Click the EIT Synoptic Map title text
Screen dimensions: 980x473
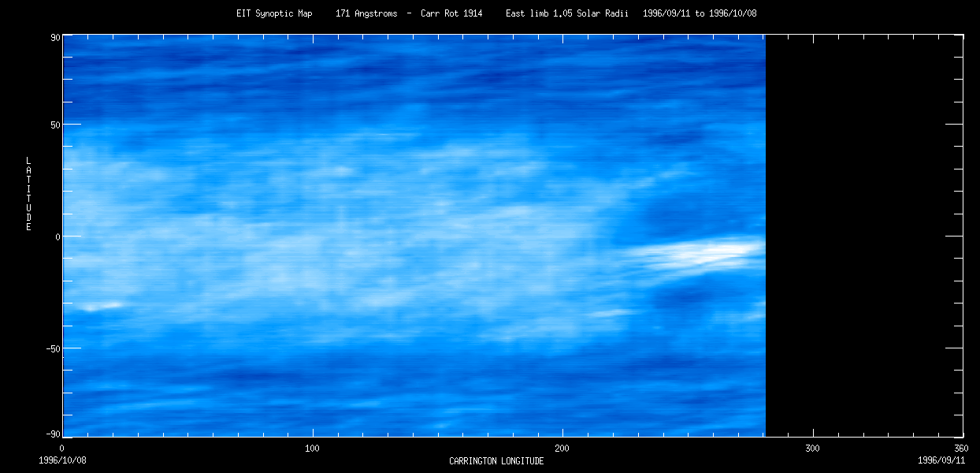click(274, 14)
